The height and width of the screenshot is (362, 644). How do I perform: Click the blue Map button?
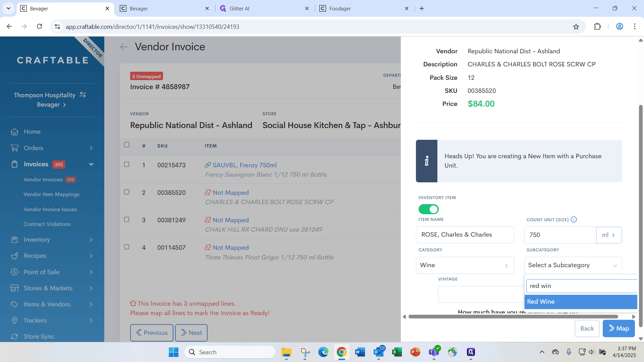pos(619,328)
